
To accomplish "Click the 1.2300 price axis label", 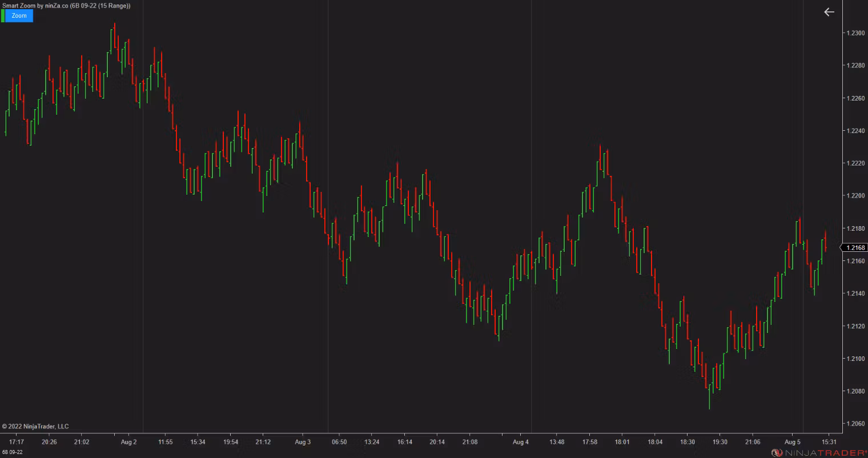I will pyautogui.click(x=855, y=33).
